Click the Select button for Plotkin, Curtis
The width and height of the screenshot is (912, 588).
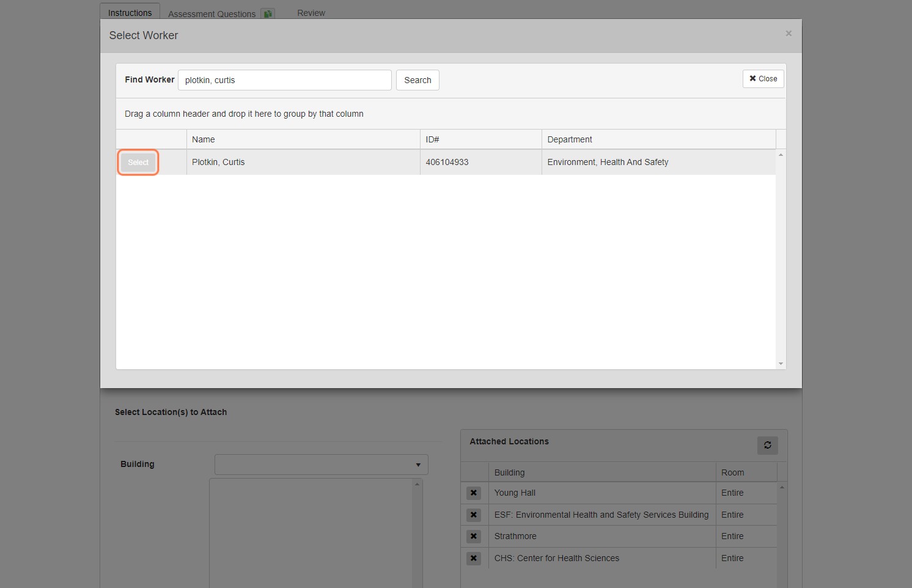[x=138, y=163]
